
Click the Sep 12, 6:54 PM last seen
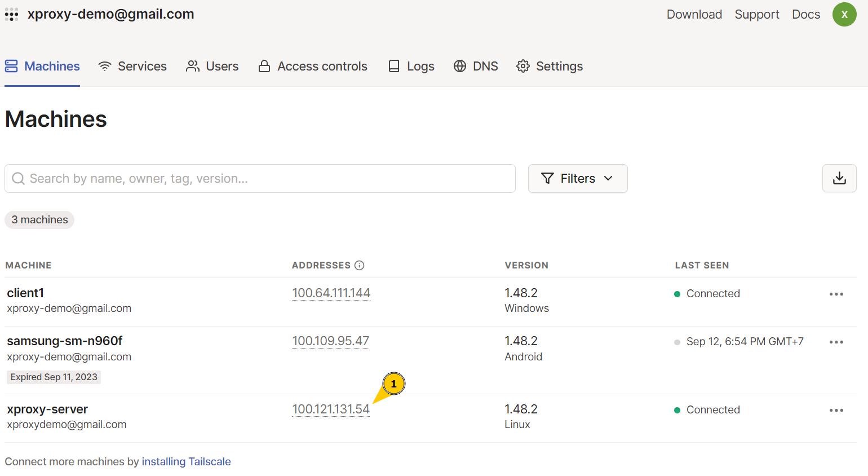point(745,341)
